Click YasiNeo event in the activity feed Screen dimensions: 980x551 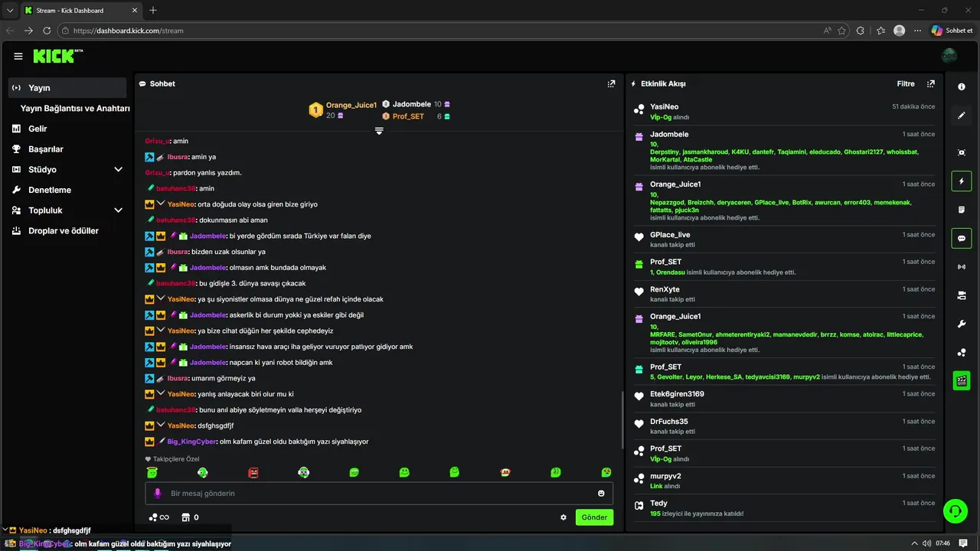click(x=785, y=112)
